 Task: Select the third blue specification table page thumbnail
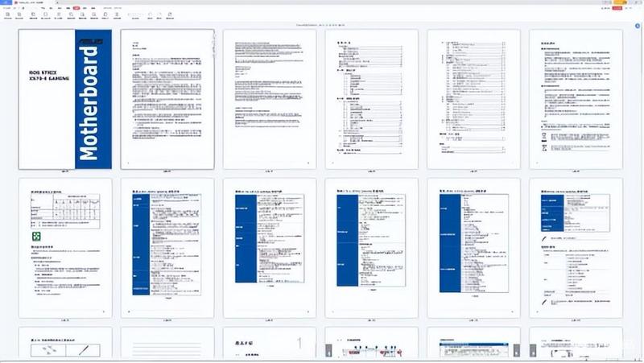(x=371, y=248)
